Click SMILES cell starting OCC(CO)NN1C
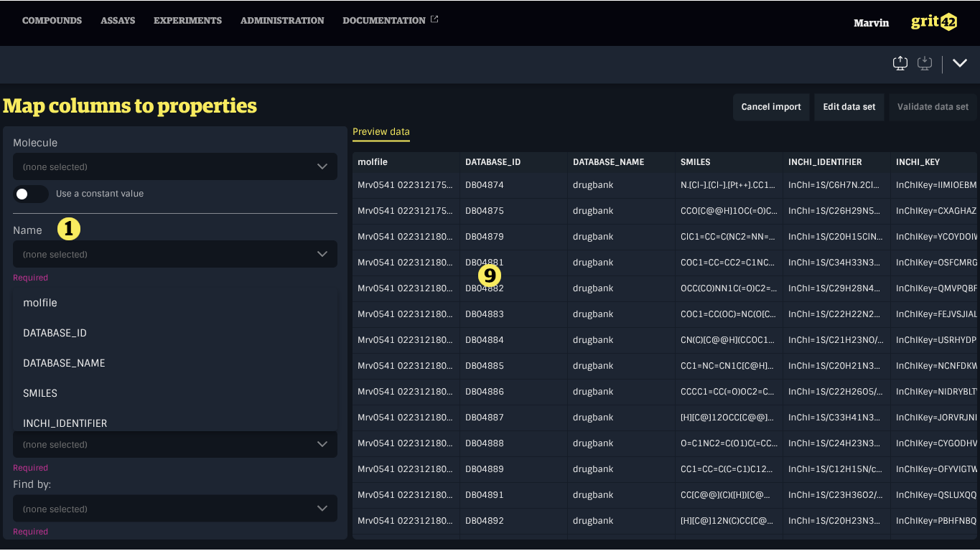The height and width of the screenshot is (551, 980). (x=729, y=288)
